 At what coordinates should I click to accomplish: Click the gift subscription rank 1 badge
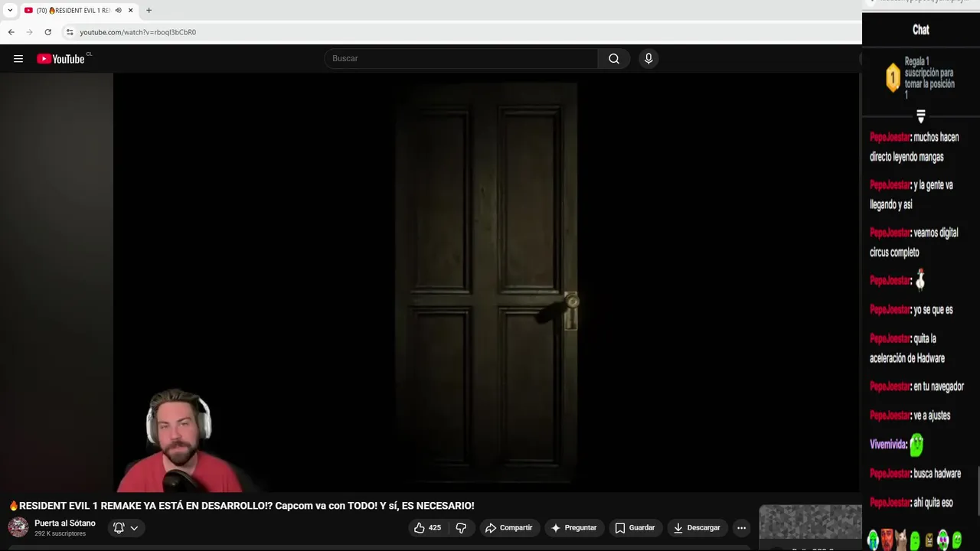(x=893, y=77)
